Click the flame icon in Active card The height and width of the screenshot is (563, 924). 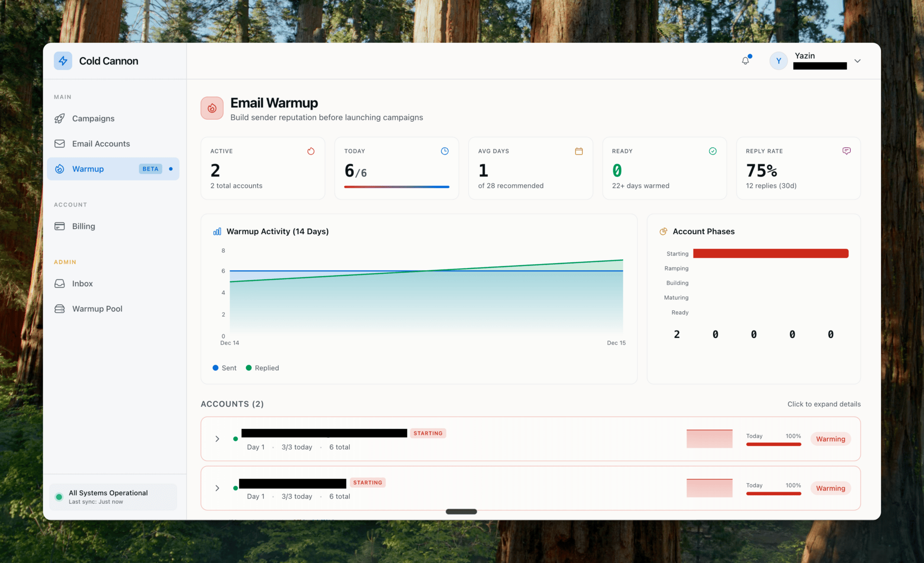click(311, 151)
